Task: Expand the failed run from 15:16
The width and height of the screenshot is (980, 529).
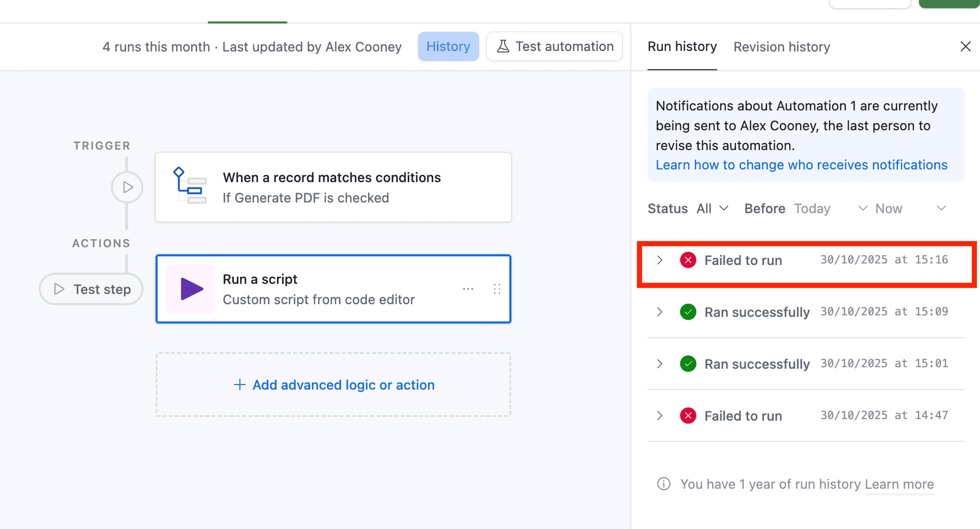Action: coord(659,260)
